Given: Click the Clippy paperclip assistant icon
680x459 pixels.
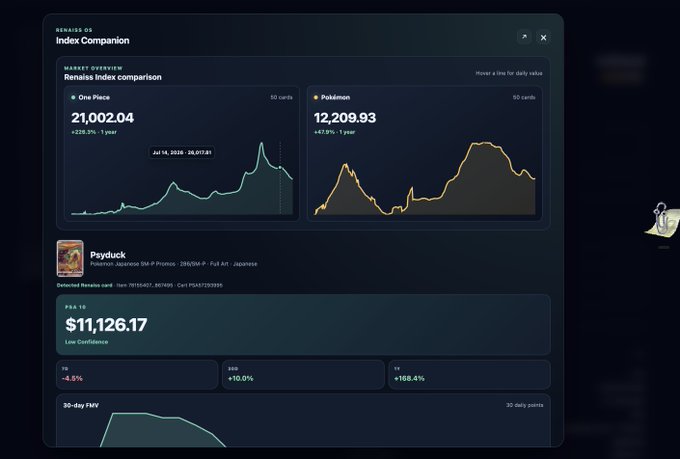Looking at the screenshot, I should (x=664, y=221).
